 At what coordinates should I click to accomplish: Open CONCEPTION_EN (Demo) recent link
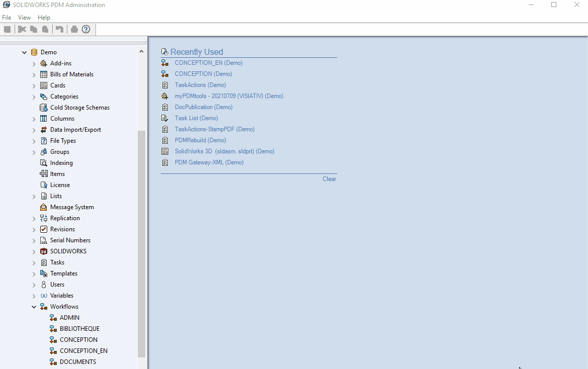pos(208,63)
